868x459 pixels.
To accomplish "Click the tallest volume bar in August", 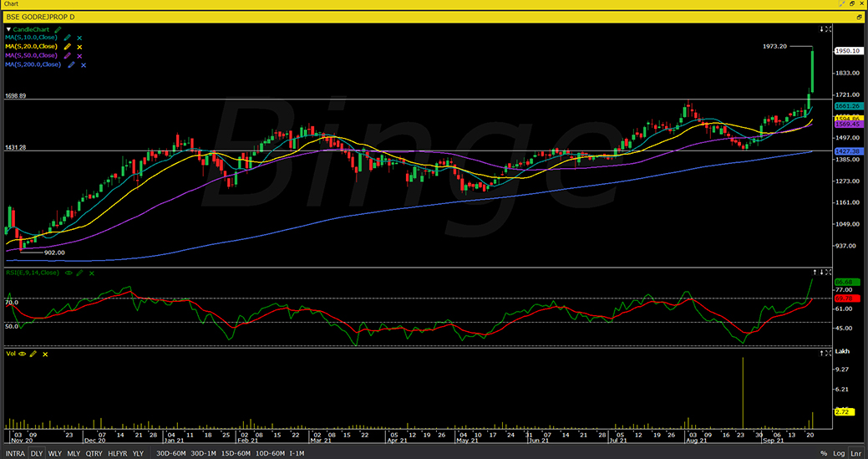I will 743,393.
